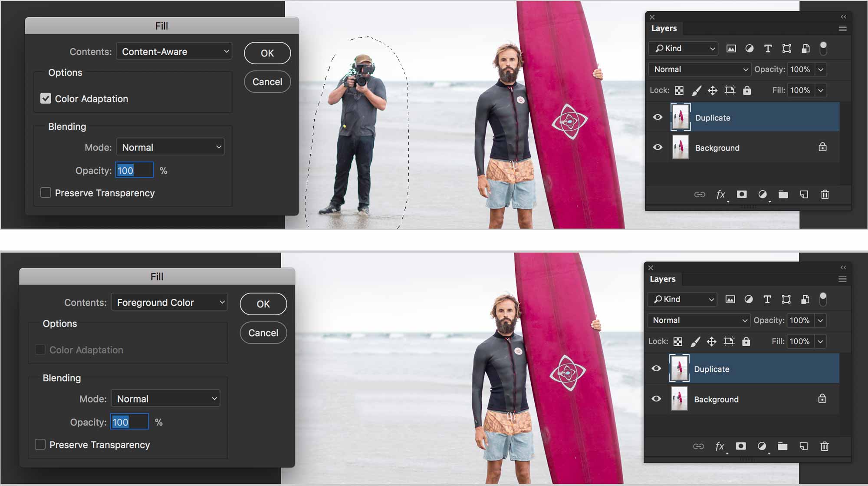The image size is (868, 486).
Task: Click the Layer Effects (fx) icon
Action: [720, 195]
